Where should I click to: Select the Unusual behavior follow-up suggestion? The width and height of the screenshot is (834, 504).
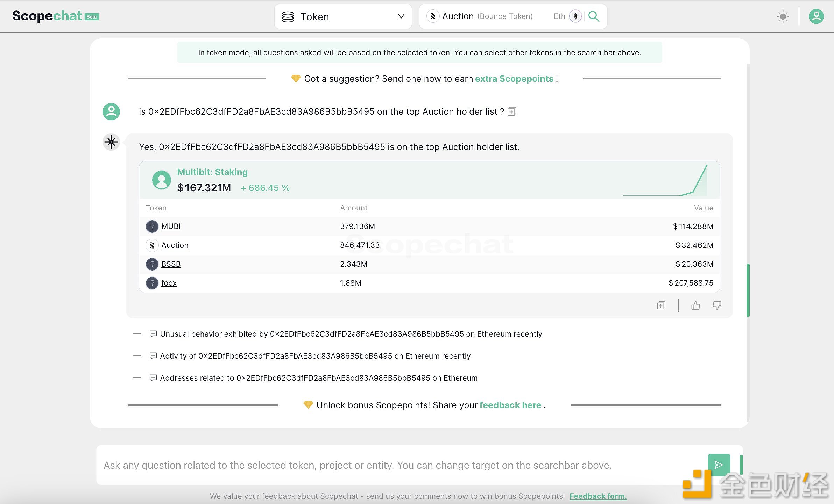coord(351,334)
